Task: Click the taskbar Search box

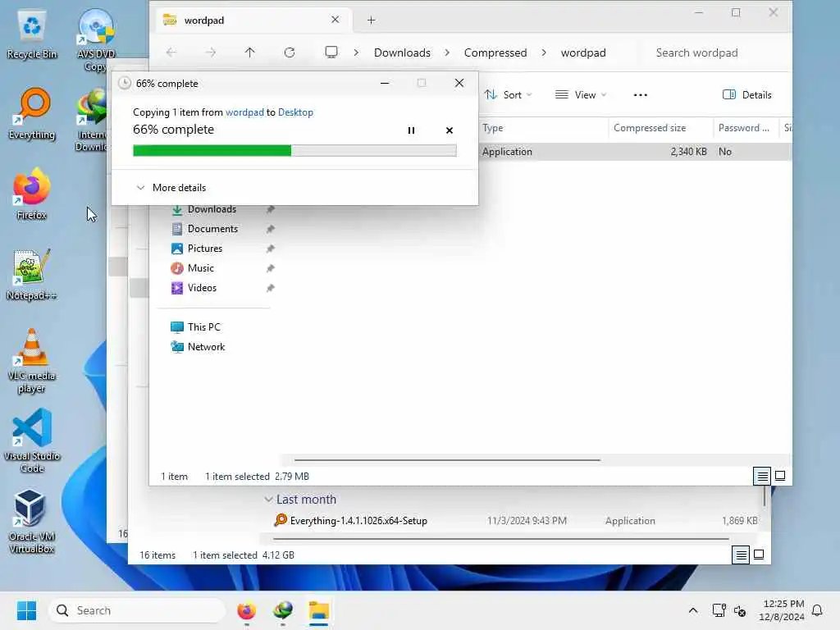Action: (137, 610)
